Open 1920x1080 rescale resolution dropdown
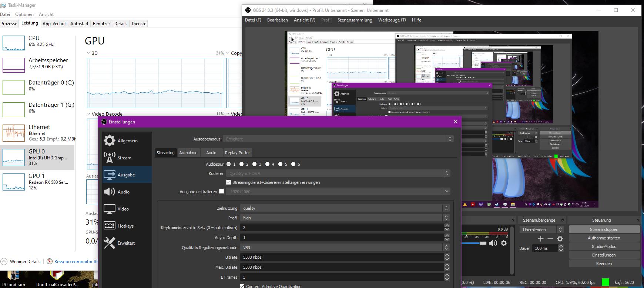The height and width of the screenshot is (288, 644). pyautogui.click(x=338, y=192)
